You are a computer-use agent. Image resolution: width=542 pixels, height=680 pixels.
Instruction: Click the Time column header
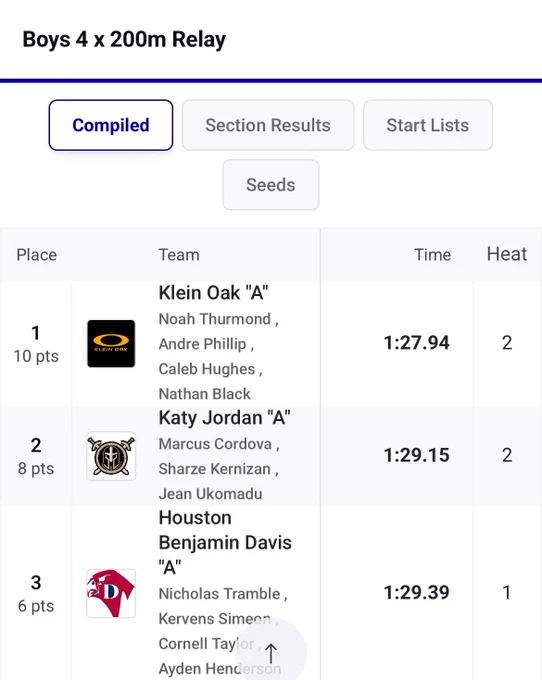coord(432,255)
